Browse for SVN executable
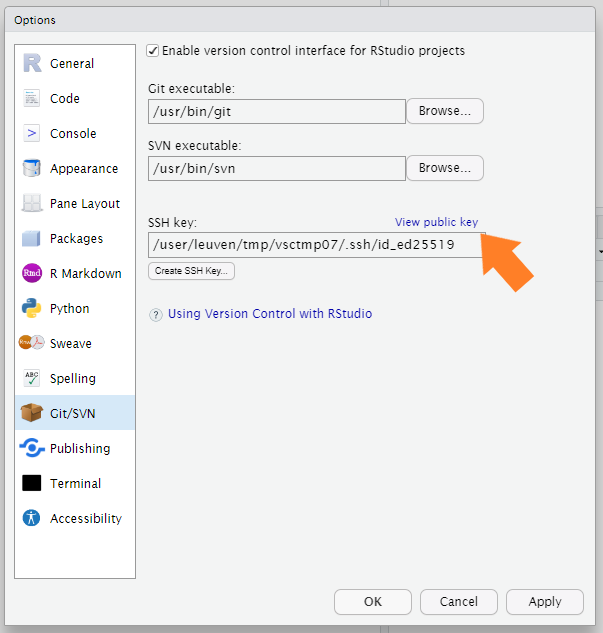 445,168
